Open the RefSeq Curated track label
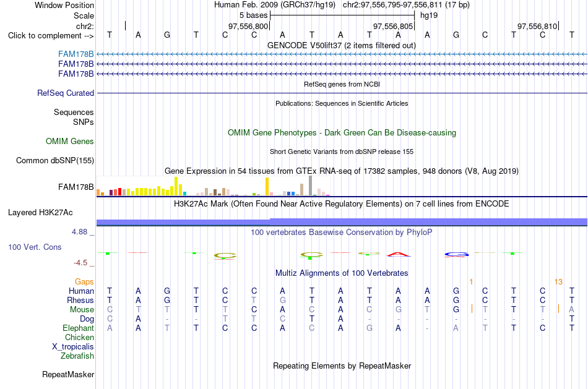The width and height of the screenshot is (588, 389). [66, 93]
